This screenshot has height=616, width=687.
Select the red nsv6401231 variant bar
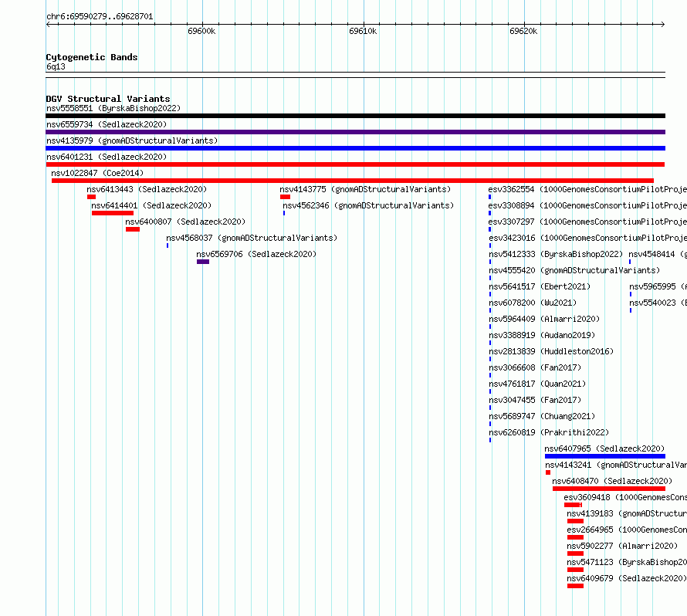click(x=355, y=164)
